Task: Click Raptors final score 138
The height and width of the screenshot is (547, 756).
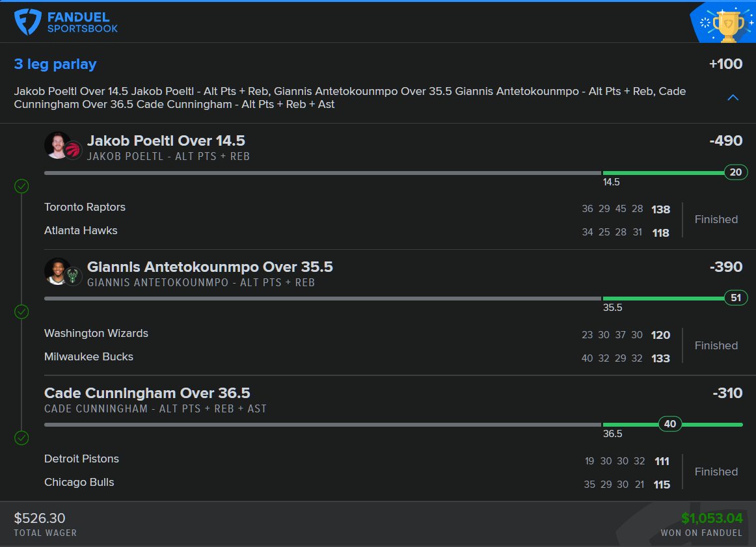Action: coord(660,209)
